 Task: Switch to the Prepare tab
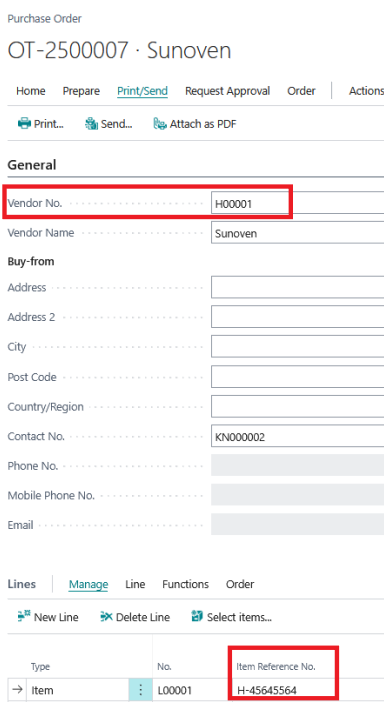(81, 91)
